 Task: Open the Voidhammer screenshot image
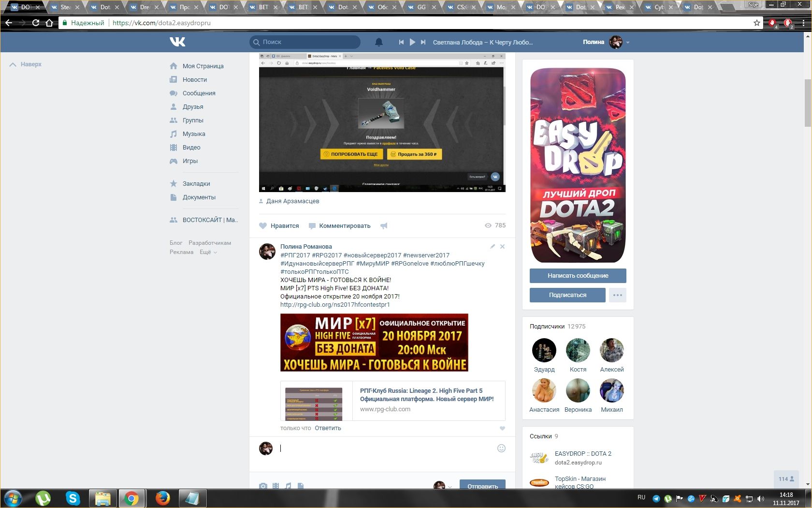382,123
